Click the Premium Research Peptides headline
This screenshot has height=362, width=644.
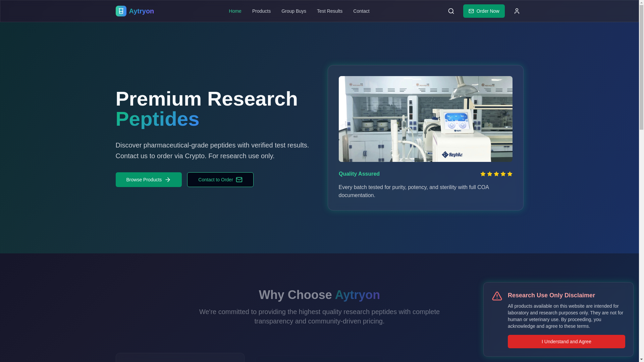(x=207, y=109)
